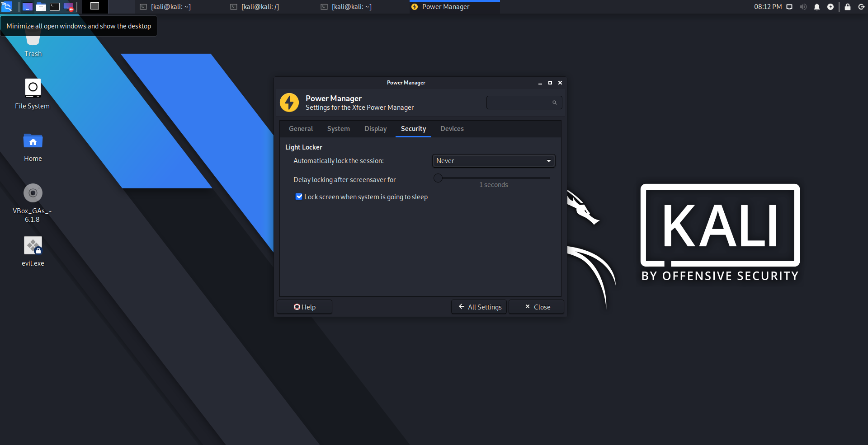Click the volume icon in the system tray
Image resolution: width=868 pixels, height=445 pixels.
[803, 7]
